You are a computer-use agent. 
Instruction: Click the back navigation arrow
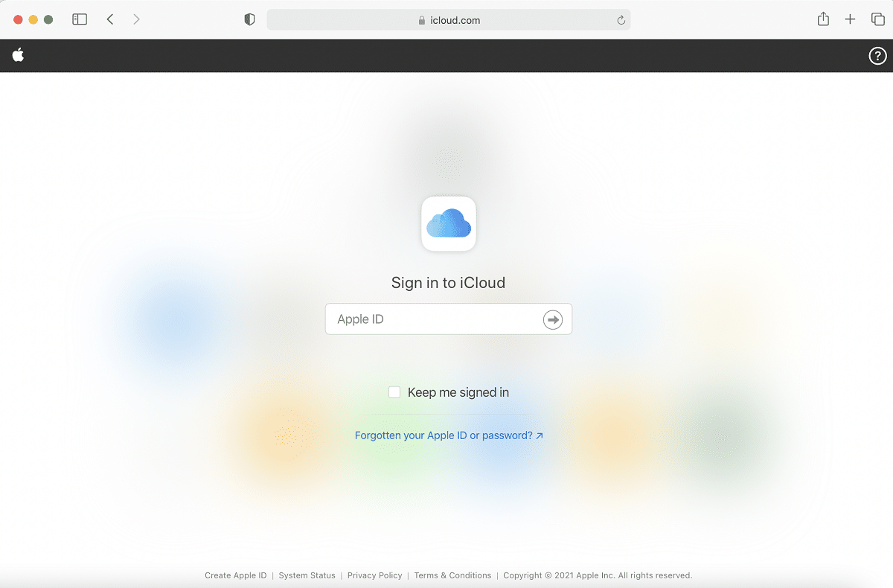point(109,19)
